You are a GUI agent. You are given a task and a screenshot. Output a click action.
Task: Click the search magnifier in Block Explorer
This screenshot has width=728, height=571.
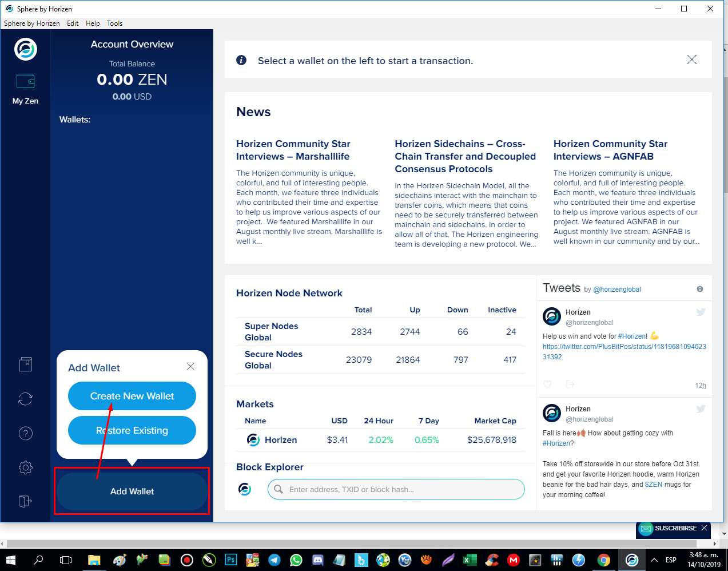click(279, 489)
